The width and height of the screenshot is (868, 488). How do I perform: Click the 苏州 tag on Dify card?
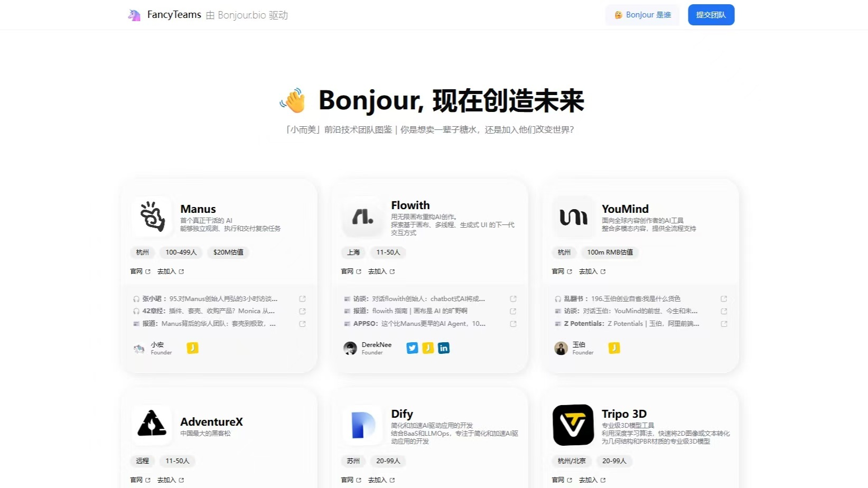click(x=353, y=461)
